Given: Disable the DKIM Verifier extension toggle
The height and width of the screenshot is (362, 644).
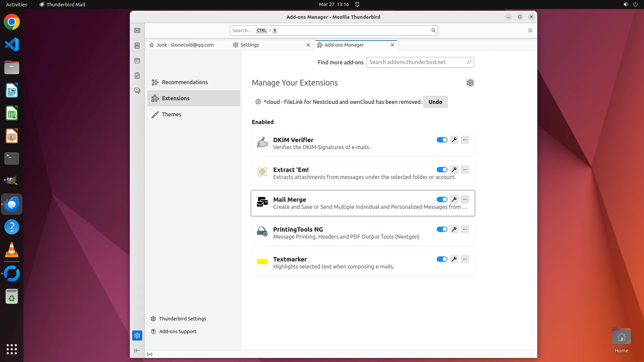Looking at the screenshot, I should [442, 140].
